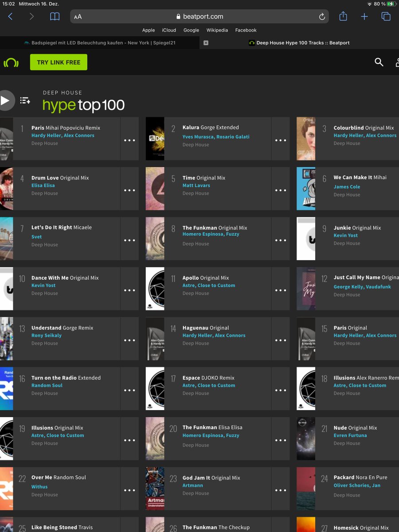
Task: Open track title Colourblind Original Mix
Action: coord(364,128)
